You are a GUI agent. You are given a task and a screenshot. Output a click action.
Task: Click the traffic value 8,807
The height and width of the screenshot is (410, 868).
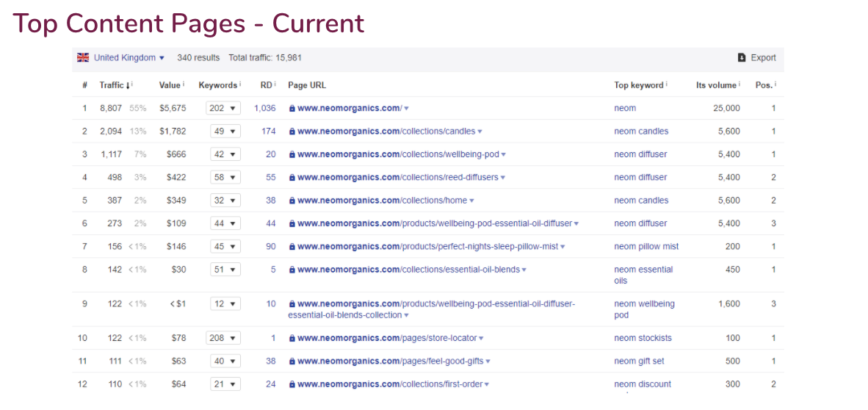coord(111,109)
